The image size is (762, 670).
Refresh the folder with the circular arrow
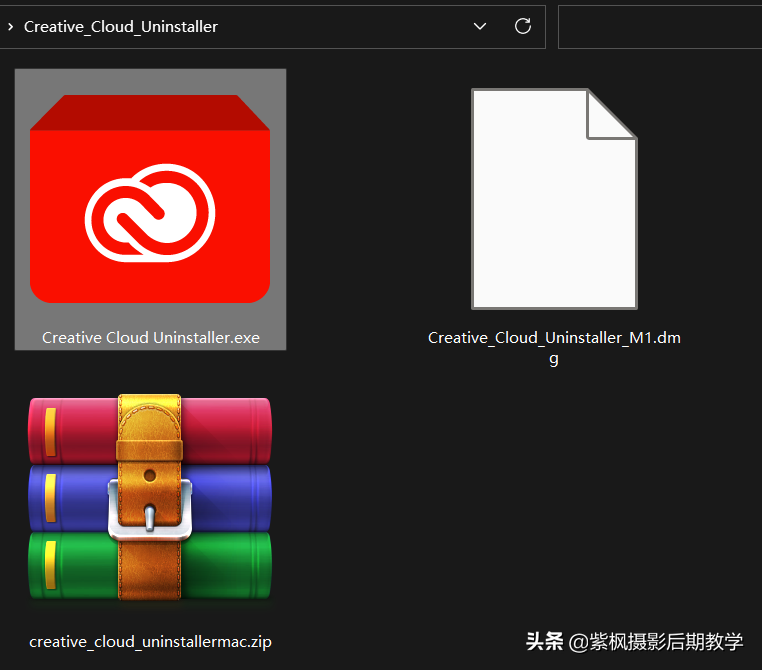point(523,26)
